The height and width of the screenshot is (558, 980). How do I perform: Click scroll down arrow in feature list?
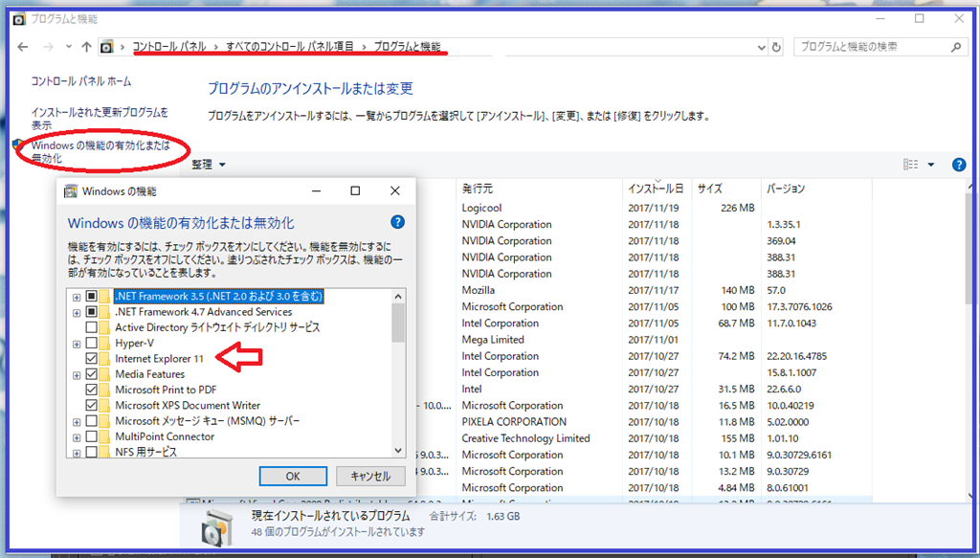(398, 450)
